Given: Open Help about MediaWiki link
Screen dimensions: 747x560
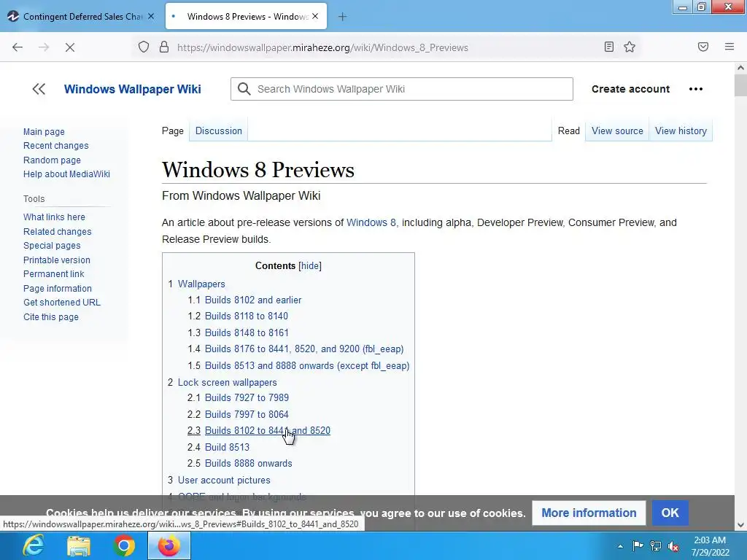Looking at the screenshot, I should click(x=66, y=174).
